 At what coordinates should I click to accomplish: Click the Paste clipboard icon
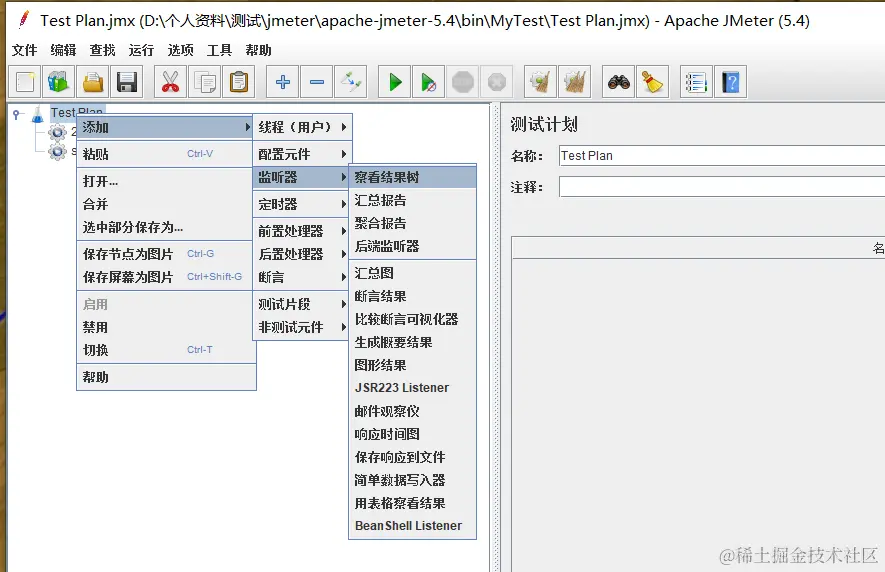pyautogui.click(x=238, y=82)
